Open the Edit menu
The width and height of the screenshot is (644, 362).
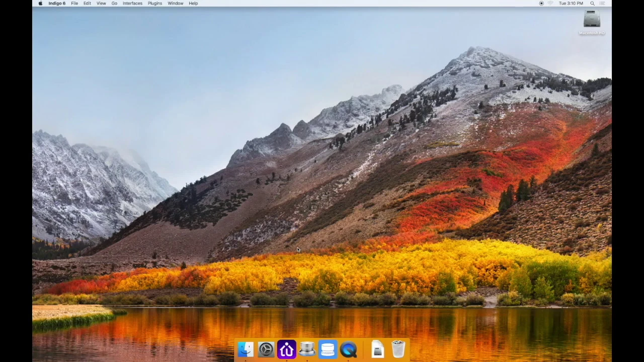(87, 3)
